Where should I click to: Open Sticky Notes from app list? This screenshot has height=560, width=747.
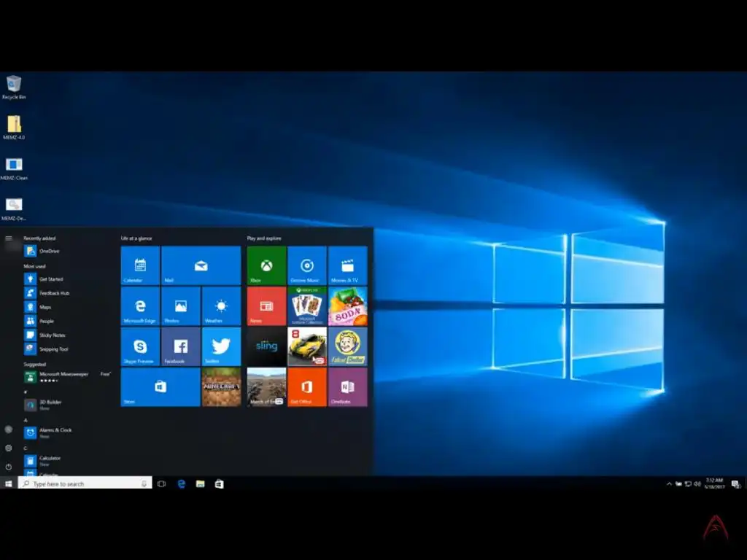(66, 335)
